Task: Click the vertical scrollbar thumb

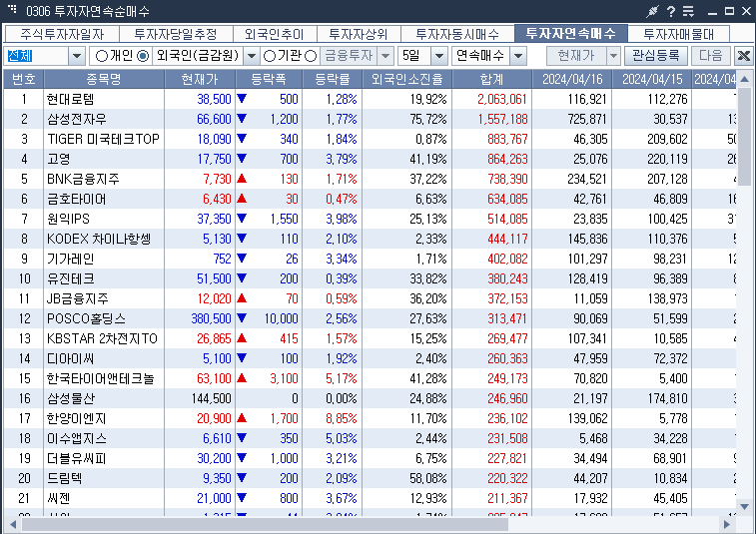Action: coord(744,136)
